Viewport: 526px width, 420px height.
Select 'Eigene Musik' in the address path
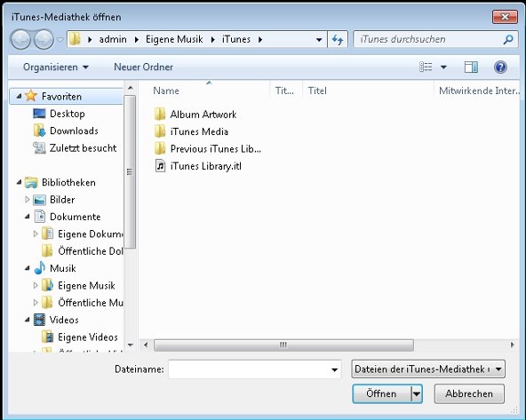[174, 39]
